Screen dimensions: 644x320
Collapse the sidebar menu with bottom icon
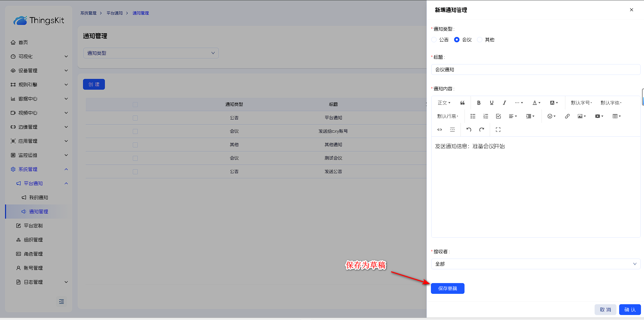[62, 302]
